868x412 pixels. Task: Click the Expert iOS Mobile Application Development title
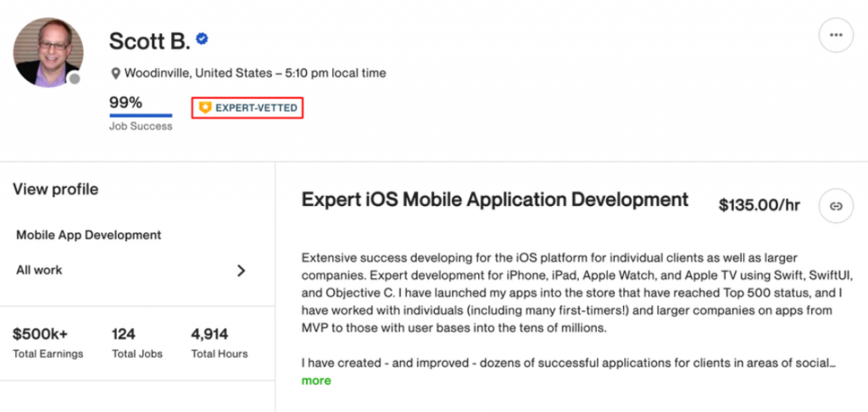(495, 200)
